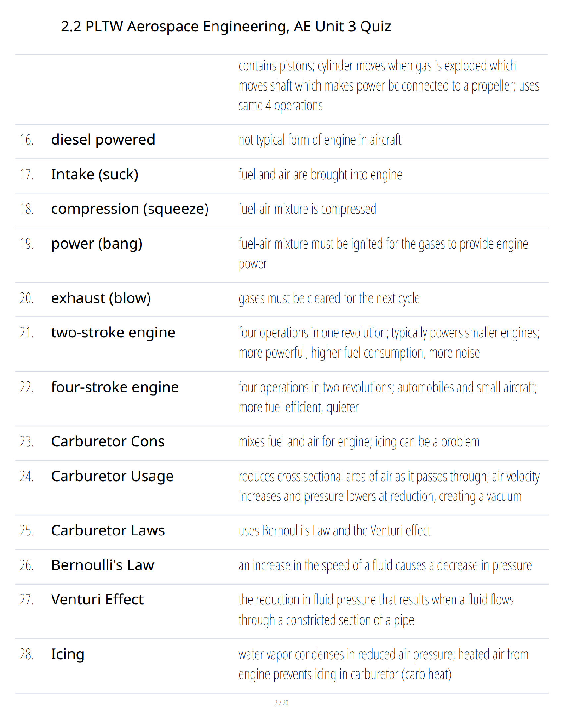Select the 'four-stroke engine' term
563x728 pixels.
click(115, 387)
